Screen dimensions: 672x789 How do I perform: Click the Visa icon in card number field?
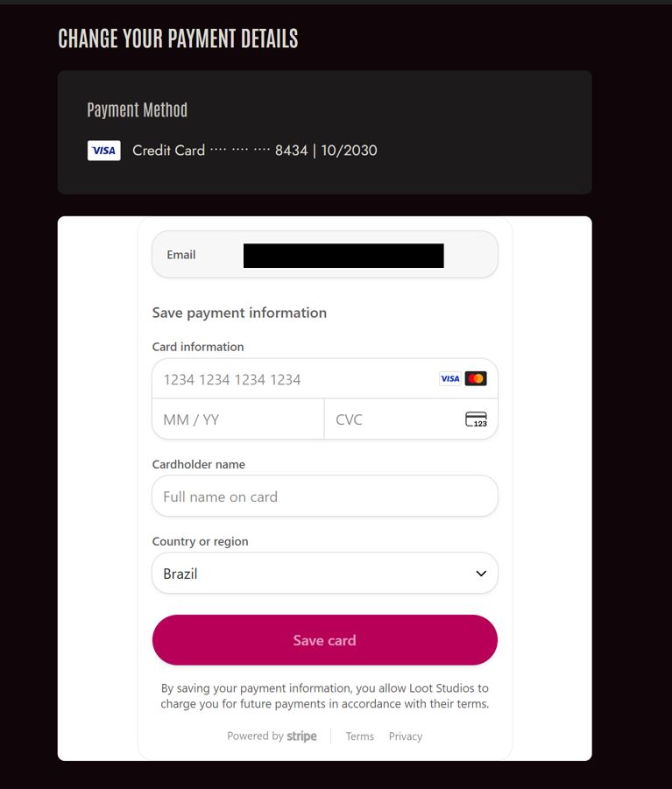click(x=449, y=379)
